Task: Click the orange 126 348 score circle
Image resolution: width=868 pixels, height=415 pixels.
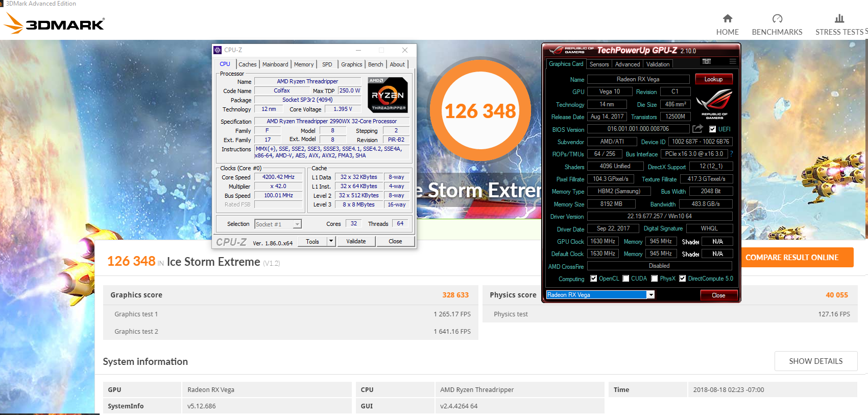Action: click(480, 110)
